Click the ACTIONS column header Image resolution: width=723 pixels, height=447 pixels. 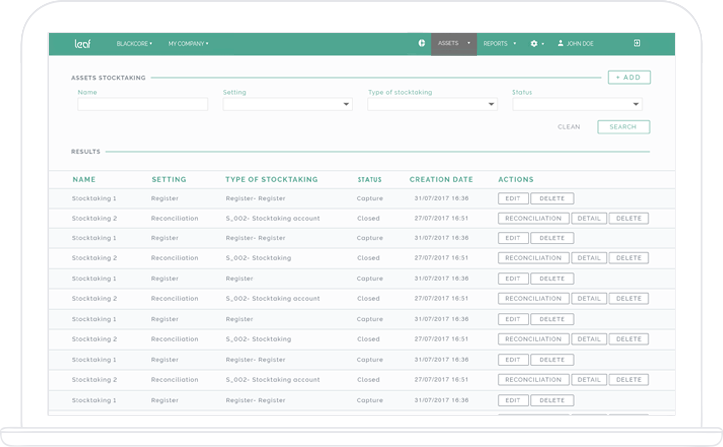pos(516,179)
